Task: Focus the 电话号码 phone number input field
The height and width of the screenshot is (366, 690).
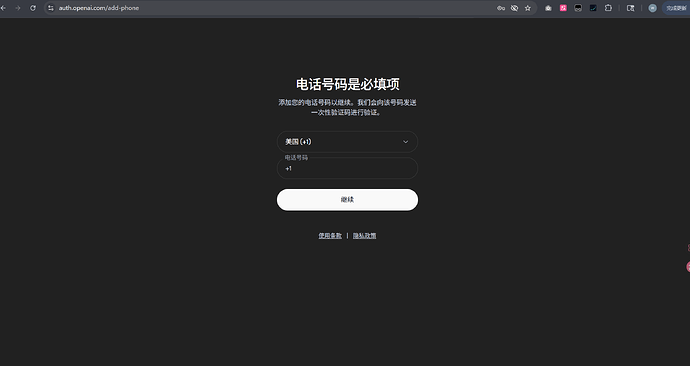Action: pyautogui.click(x=347, y=168)
